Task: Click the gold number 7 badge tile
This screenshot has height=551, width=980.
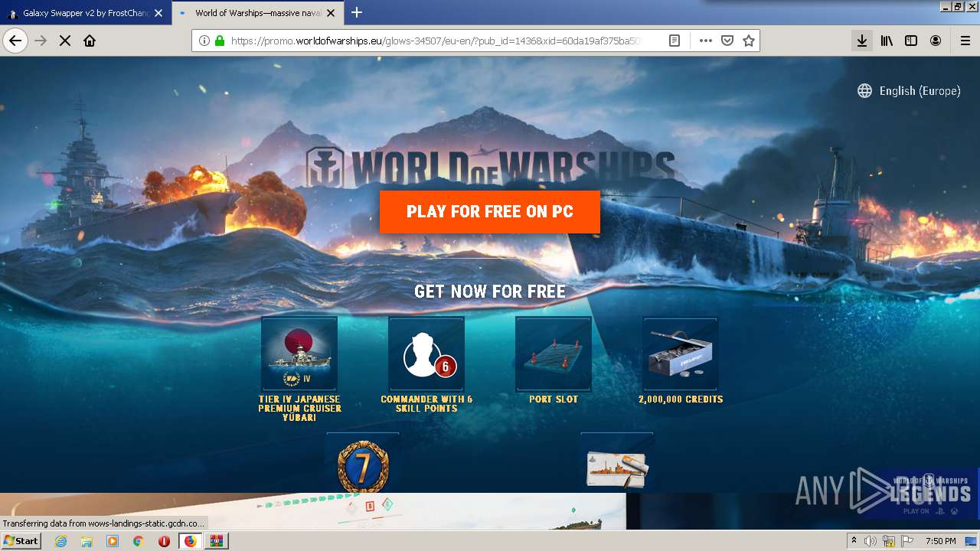Action: click(x=363, y=464)
